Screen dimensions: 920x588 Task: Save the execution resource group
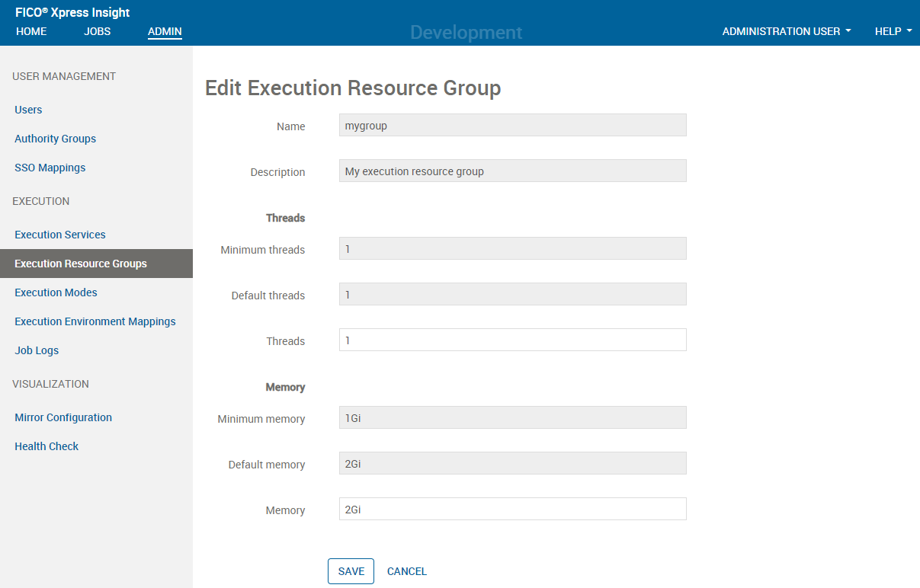pos(351,571)
